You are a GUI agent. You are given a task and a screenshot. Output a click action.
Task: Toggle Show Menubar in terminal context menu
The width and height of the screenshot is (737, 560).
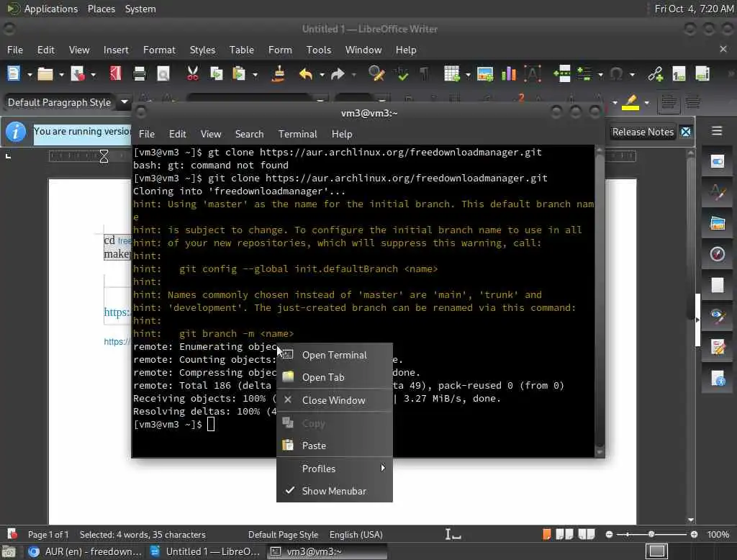pos(334,491)
